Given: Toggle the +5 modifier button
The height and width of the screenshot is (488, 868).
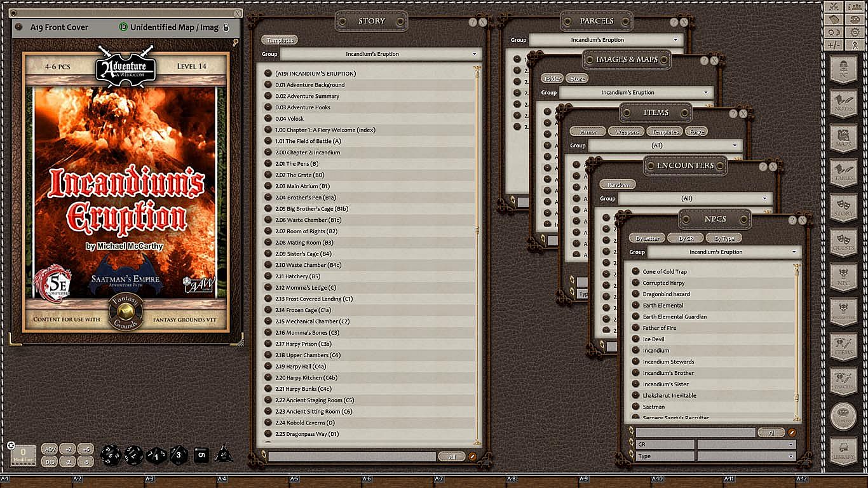Looking at the screenshot, I should 86,449.
